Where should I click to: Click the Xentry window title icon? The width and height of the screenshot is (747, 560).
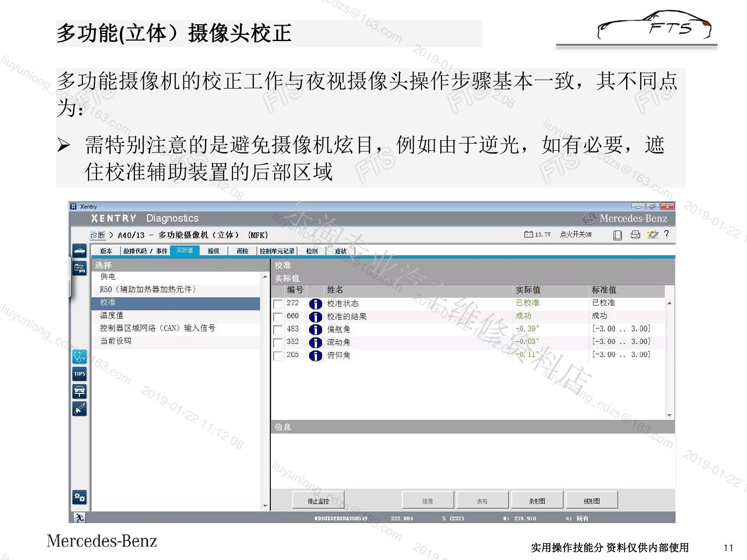[x=73, y=206]
